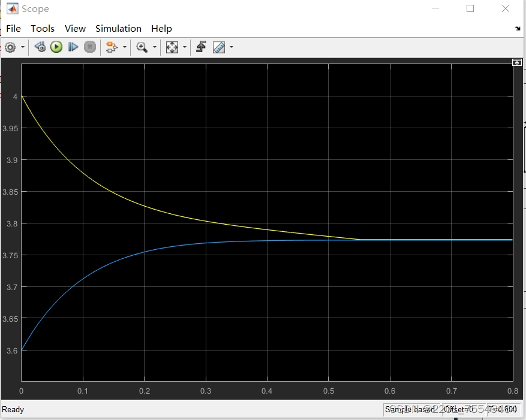The width and height of the screenshot is (526, 420).
Task: Click the Sample based status bar entry
Action: click(x=410, y=409)
